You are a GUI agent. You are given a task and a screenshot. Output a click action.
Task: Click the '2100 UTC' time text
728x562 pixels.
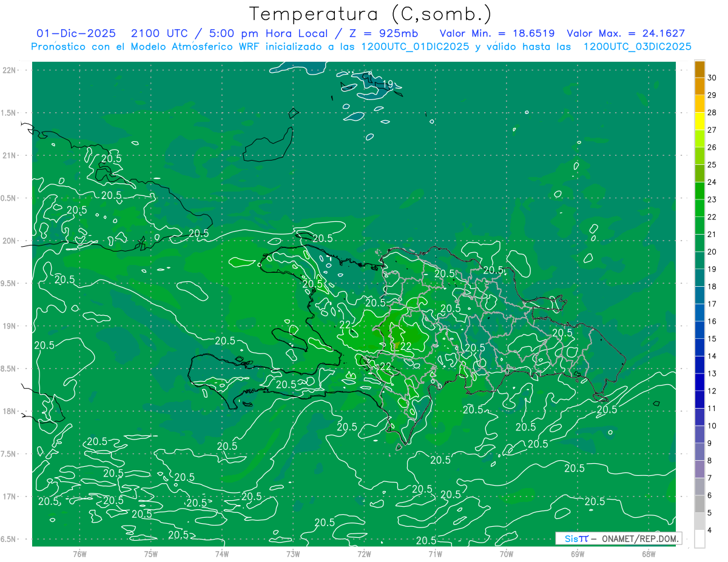[160, 33]
